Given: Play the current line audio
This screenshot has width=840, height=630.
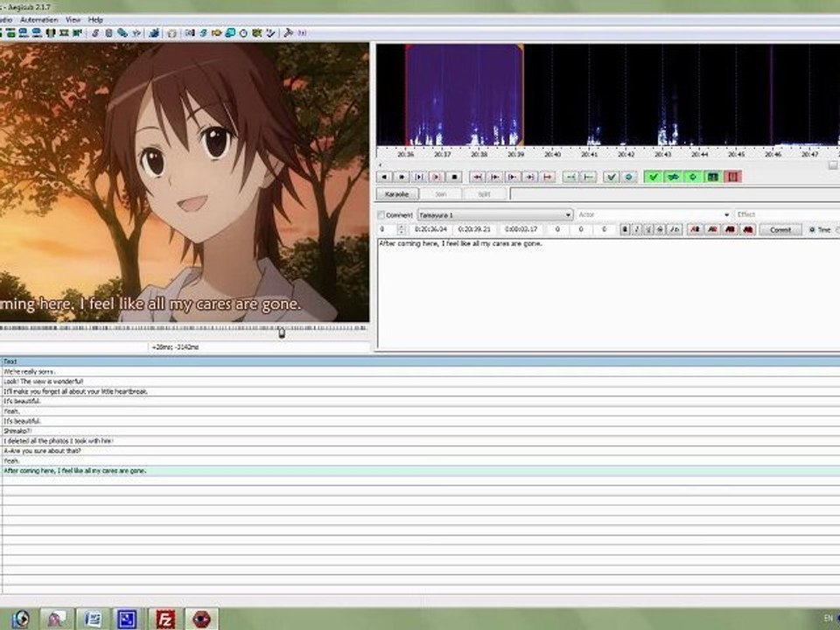Looking at the screenshot, I should coord(437,177).
